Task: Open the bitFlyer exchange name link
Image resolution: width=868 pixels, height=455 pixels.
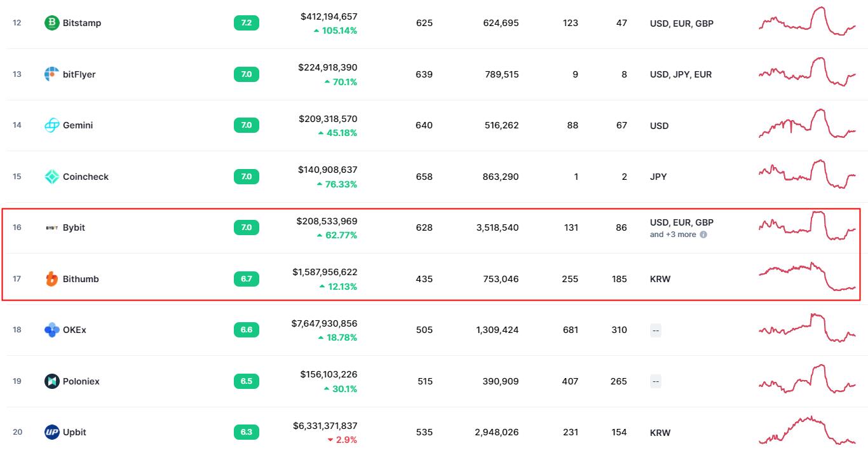Action: (79, 74)
